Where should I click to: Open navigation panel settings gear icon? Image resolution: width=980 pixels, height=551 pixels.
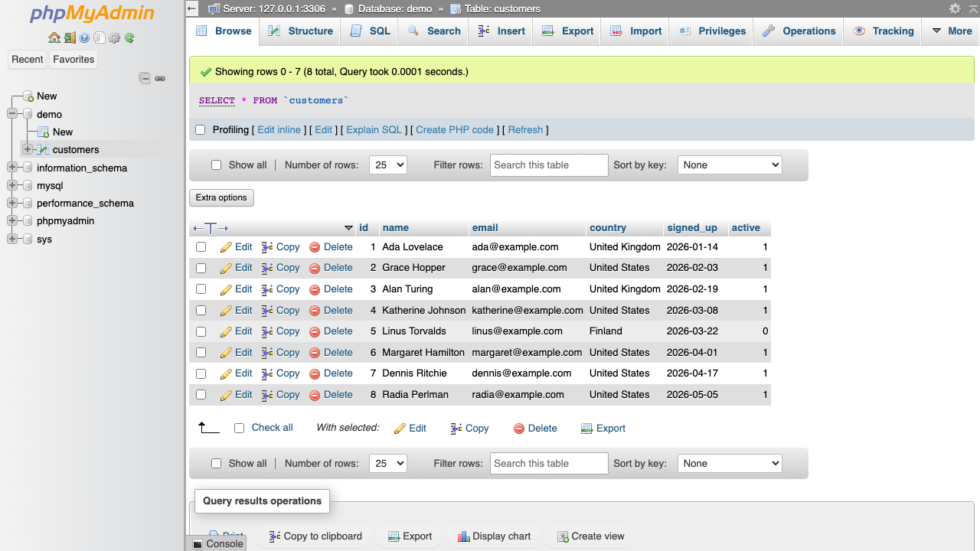pos(115,37)
